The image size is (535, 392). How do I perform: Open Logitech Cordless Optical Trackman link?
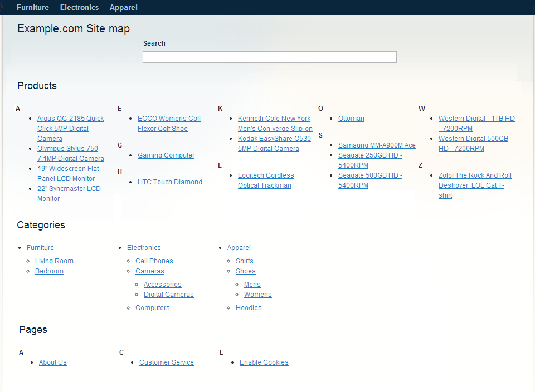tap(266, 180)
